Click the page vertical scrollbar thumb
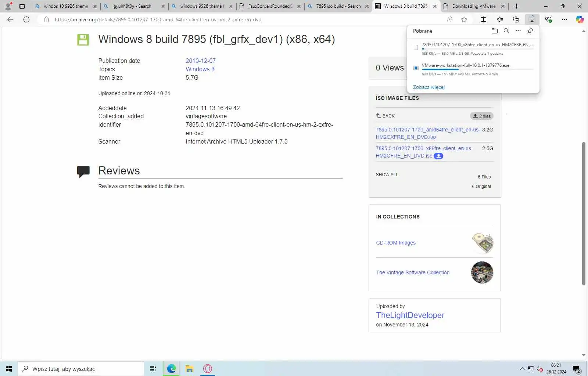 tap(584, 213)
